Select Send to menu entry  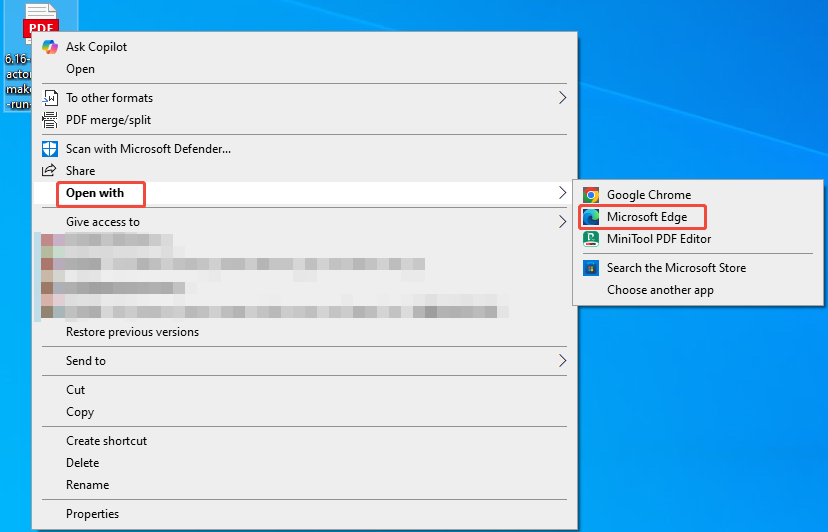click(304, 361)
